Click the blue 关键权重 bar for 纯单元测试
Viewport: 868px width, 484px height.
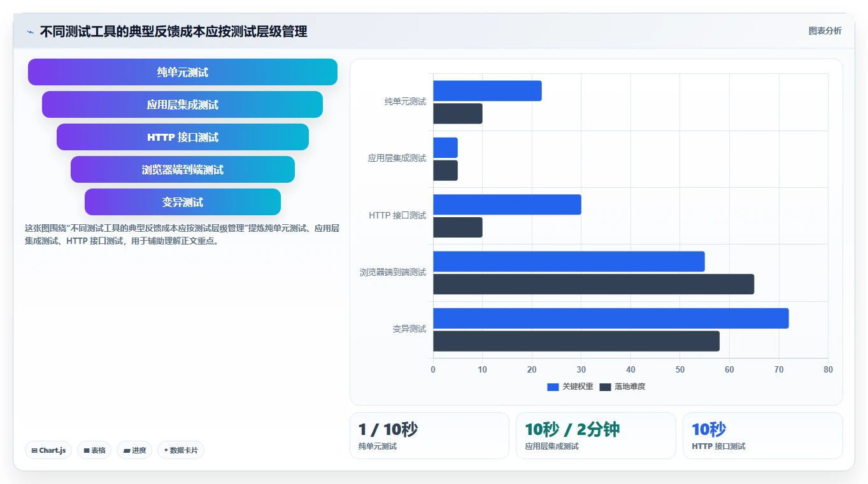pyautogui.click(x=487, y=91)
